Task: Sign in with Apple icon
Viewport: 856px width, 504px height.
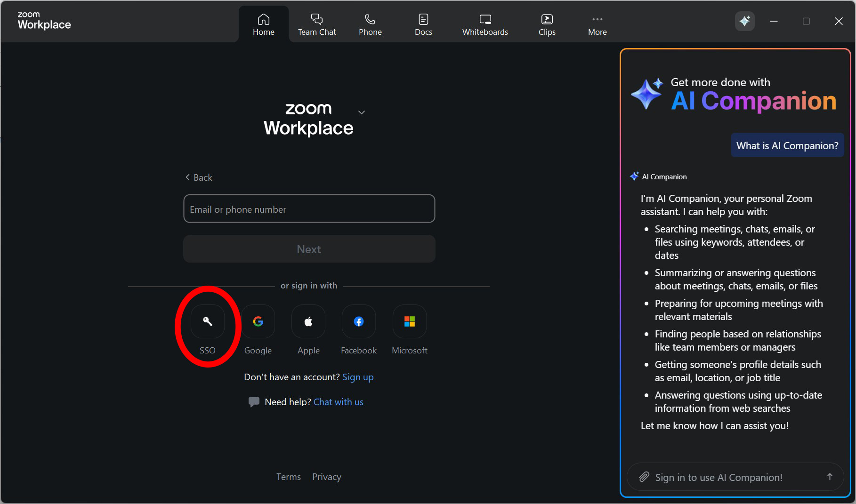Action: 308,321
